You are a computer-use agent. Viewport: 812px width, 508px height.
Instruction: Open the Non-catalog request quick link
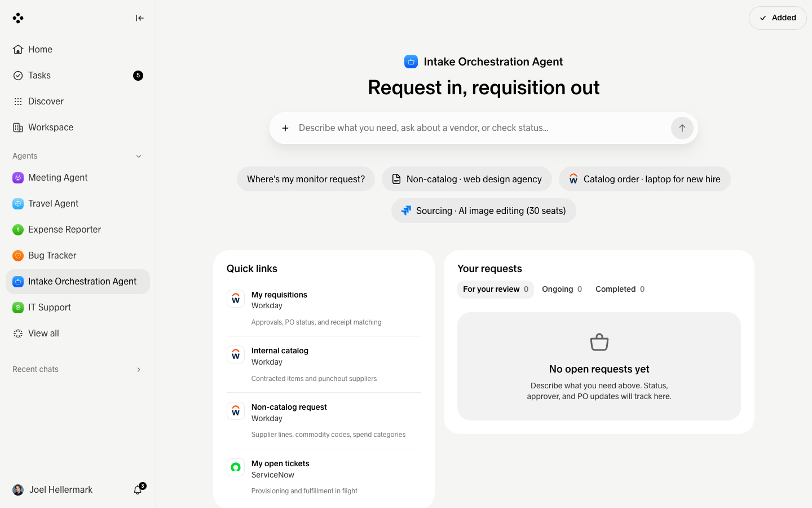tap(324, 421)
